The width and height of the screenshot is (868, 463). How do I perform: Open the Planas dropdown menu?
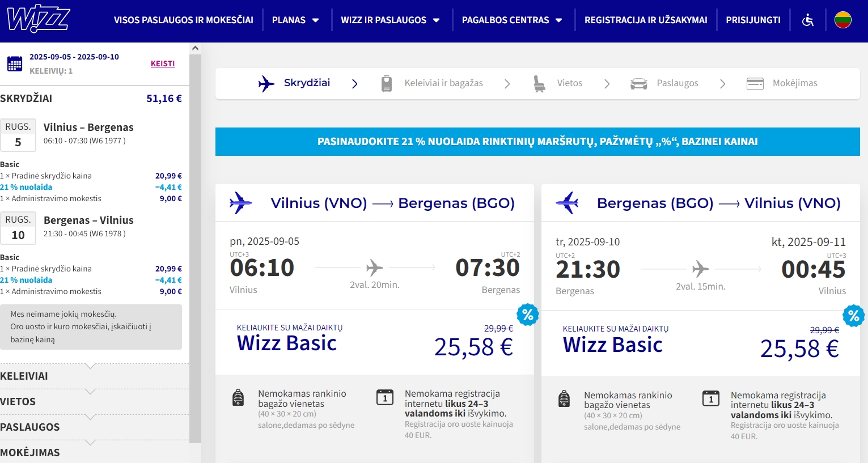[295, 20]
